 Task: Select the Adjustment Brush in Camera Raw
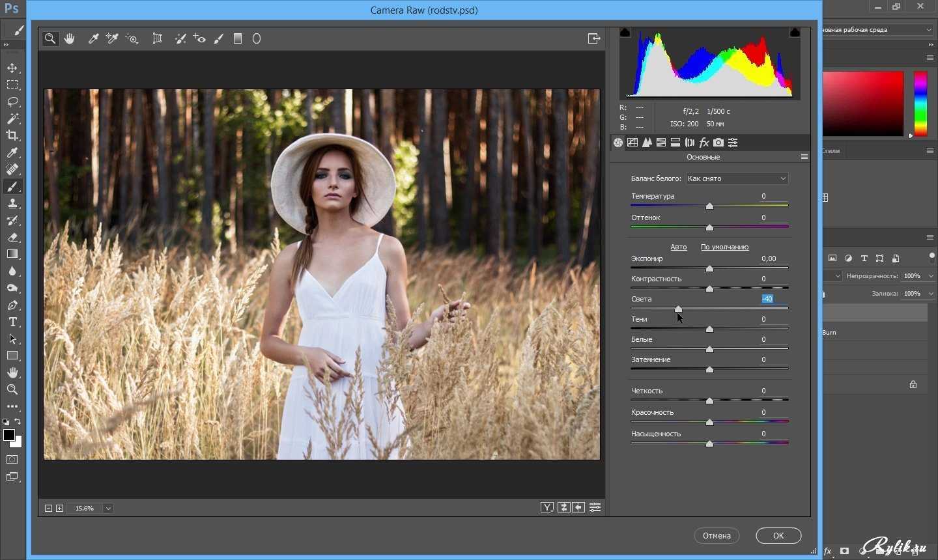tap(219, 38)
